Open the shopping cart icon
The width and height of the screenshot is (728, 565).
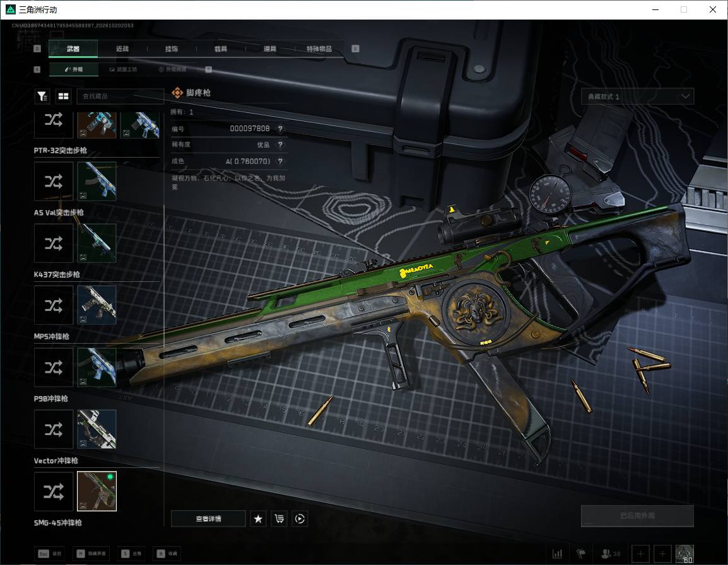point(279,518)
